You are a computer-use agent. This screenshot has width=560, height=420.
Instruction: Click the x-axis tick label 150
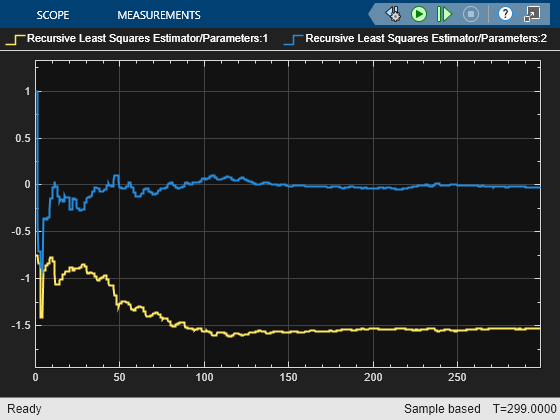click(289, 377)
